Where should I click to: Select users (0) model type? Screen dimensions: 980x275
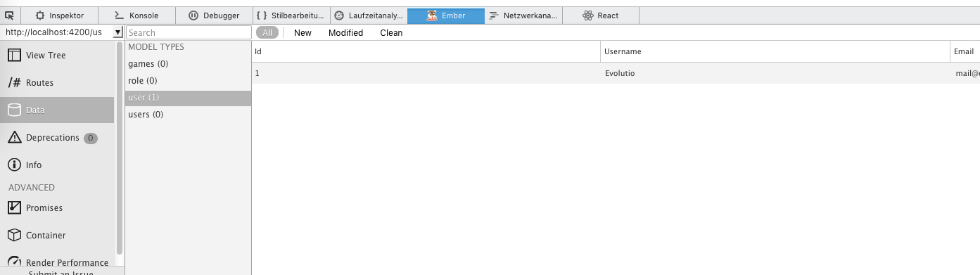(x=188, y=115)
